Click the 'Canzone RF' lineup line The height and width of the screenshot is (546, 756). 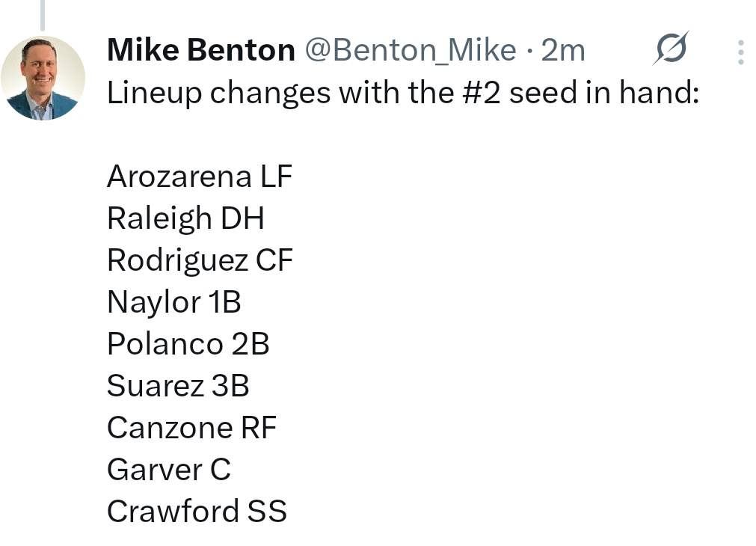pyautogui.click(x=191, y=428)
